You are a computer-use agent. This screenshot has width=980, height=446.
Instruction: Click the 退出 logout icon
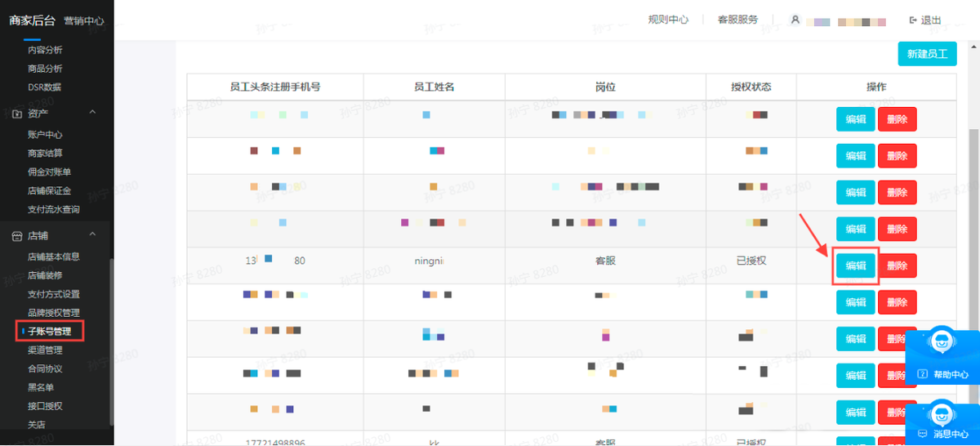[x=913, y=20]
